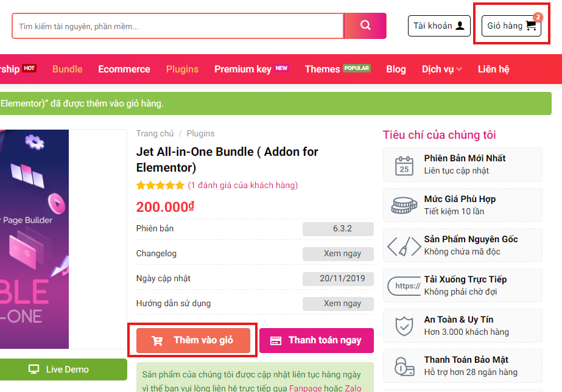Click the Thêm vào giỏ button
The image size is (562, 392).
pyautogui.click(x=192, y=340)
